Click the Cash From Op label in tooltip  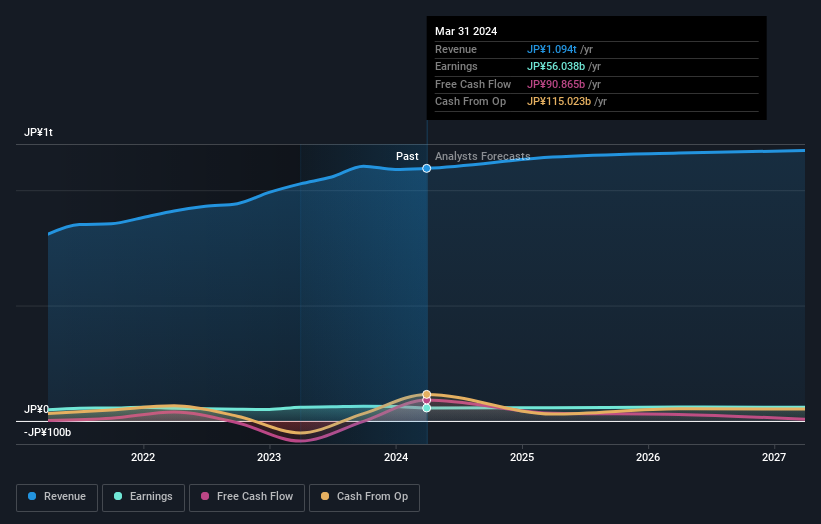pyautogui.click(x=470, y=102)
